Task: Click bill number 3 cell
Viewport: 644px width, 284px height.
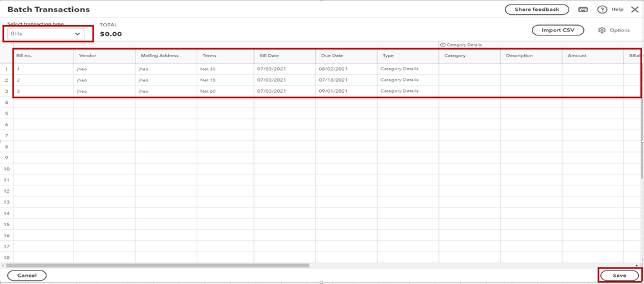Action: tap(44, 91)
